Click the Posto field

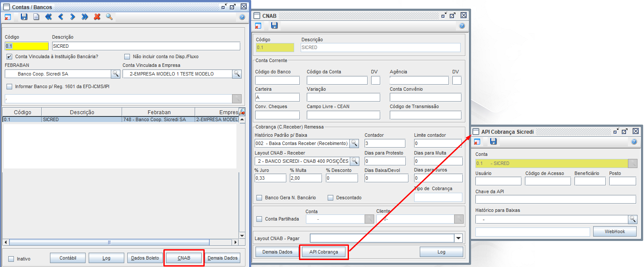(623, 181)
